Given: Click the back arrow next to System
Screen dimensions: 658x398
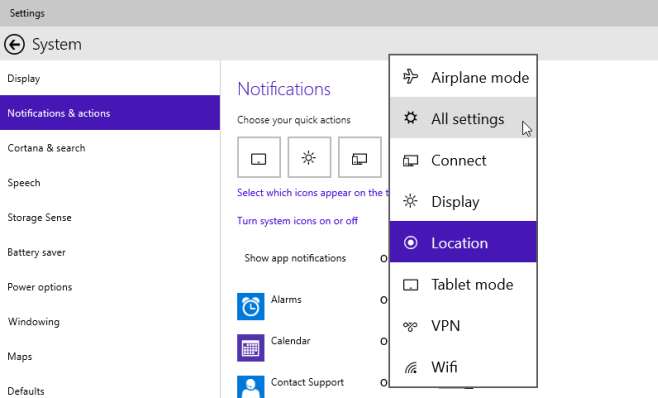Looking at the screenshot, I should (x=14, y=45).
